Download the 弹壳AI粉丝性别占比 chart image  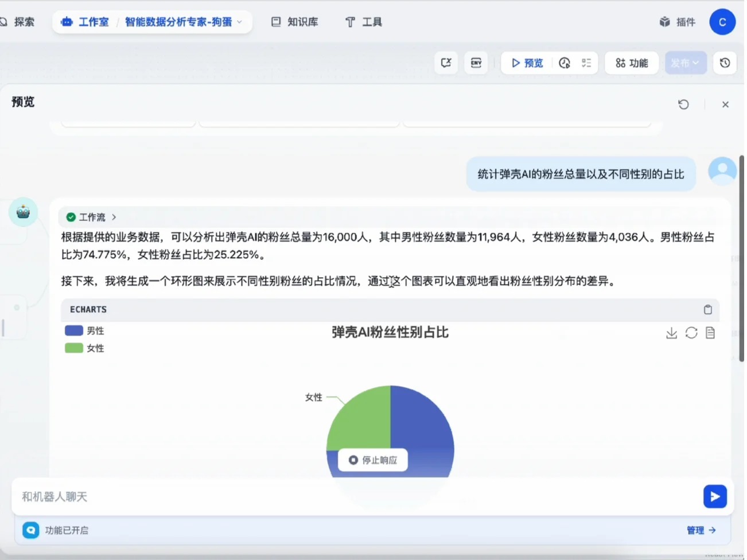tap(671, 333)
